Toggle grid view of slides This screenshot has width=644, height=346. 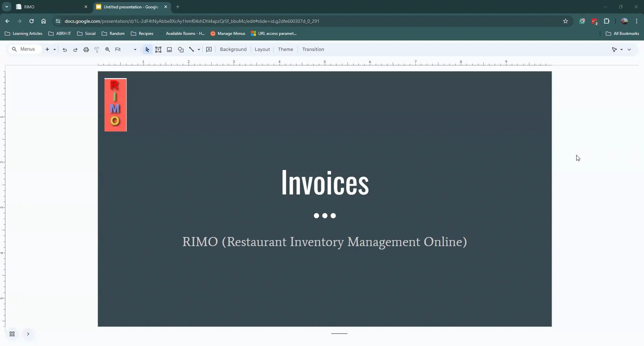point(12,334)
